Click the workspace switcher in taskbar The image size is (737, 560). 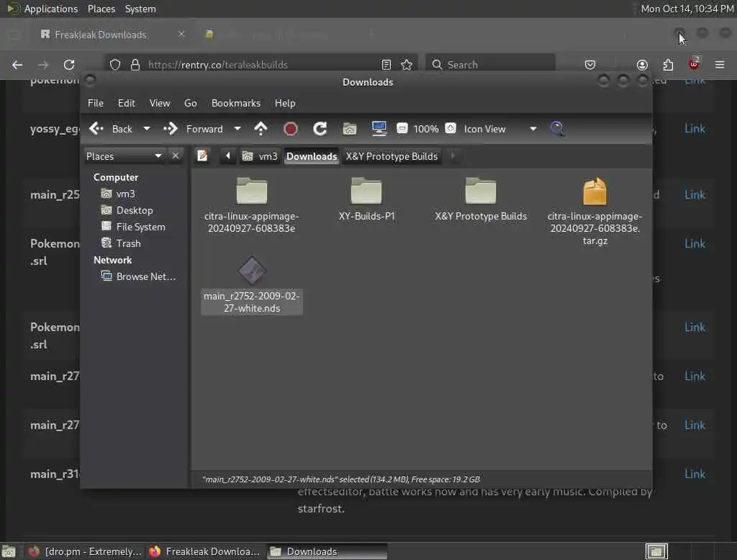pyautogui.click(x=656, y=551)
